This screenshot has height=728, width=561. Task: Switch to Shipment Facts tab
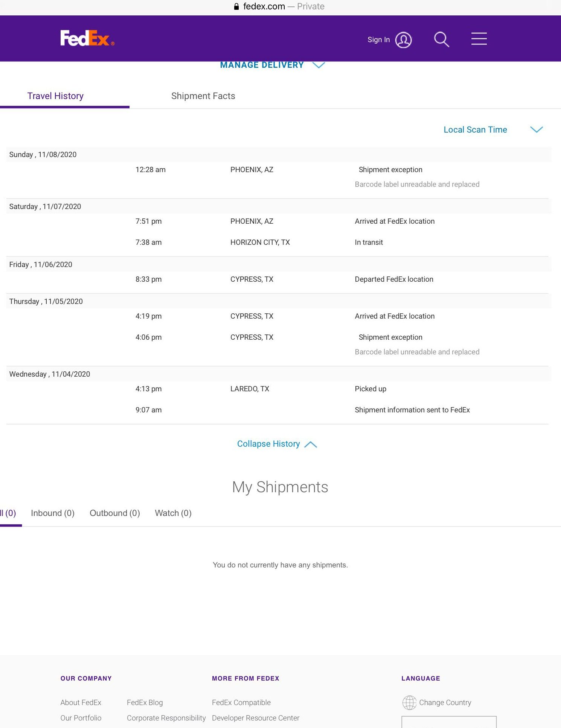click(203, 96)
